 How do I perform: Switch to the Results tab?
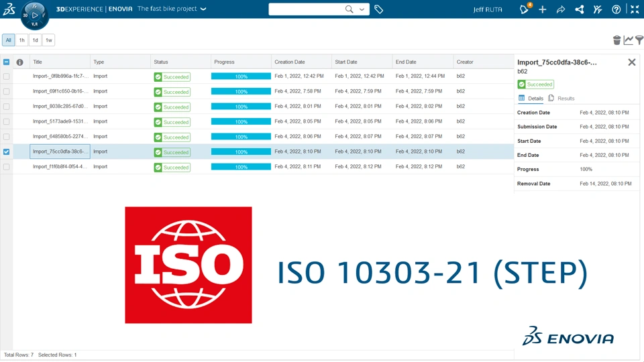(x=561, y=99)
